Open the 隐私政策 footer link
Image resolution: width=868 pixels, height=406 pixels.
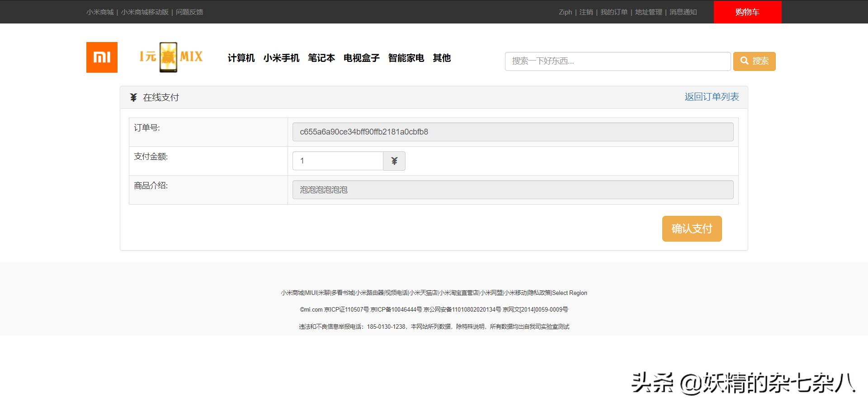539,293
